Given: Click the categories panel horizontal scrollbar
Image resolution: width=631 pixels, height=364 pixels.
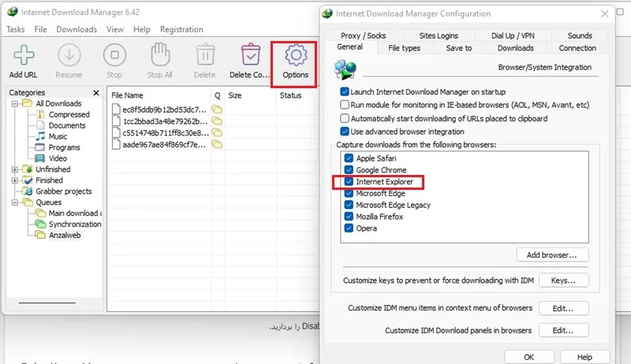Looking at the screenshot, I should (47, 303).
